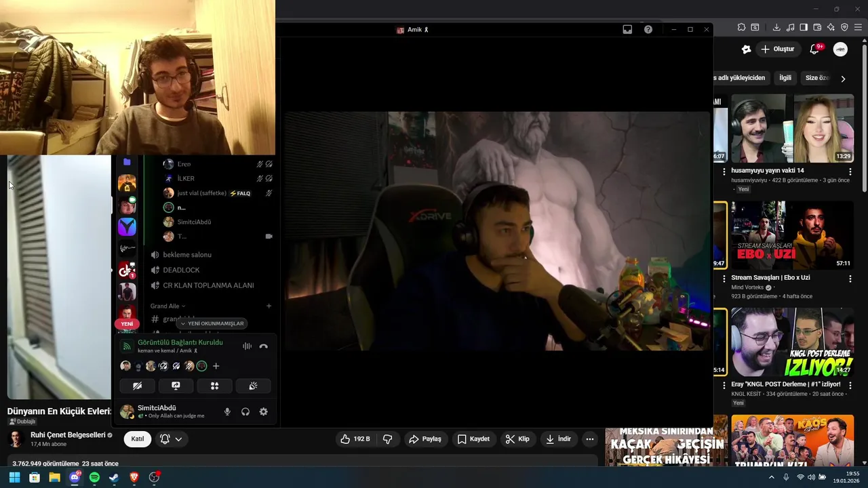Like video with 192 B likes
Screen dimensions: 868x488
(x=355, y=439)
